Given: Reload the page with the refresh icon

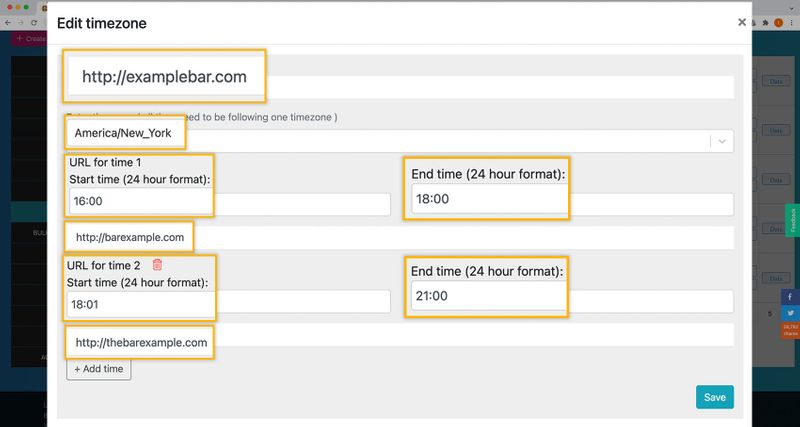Looking at the screenshot, I should pos(36,21).
